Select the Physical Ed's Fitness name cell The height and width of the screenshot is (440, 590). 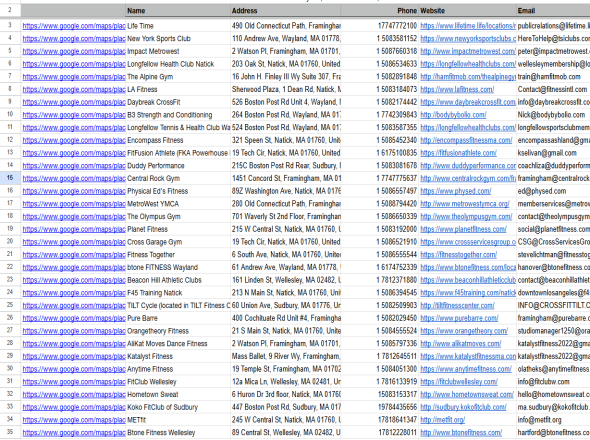click(178, 191)
